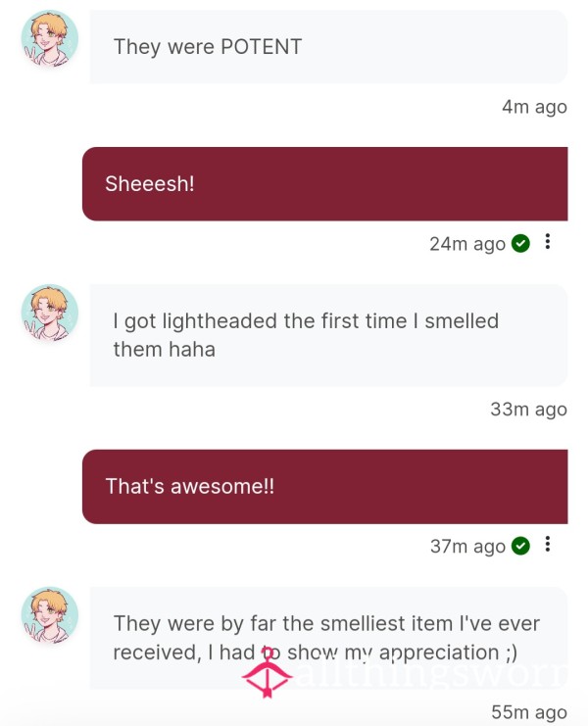Click the pink bow and arrow logo
This screenshot has height=726, width=588.
(x=268, y=672)
